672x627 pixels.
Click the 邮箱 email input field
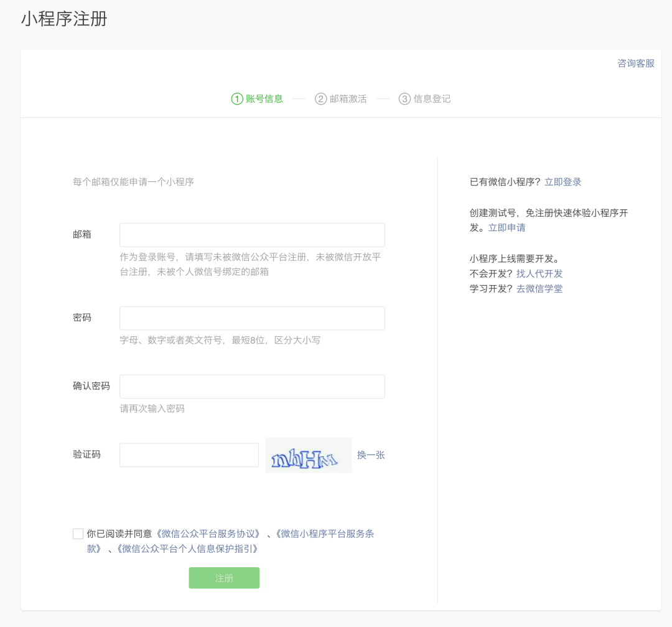click(251, 235)
